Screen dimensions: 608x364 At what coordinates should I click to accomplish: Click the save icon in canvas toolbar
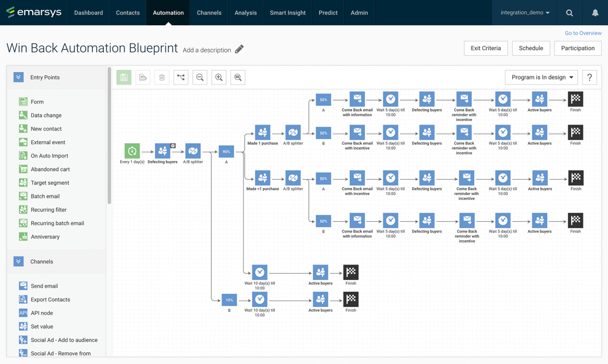coord(124,77)
